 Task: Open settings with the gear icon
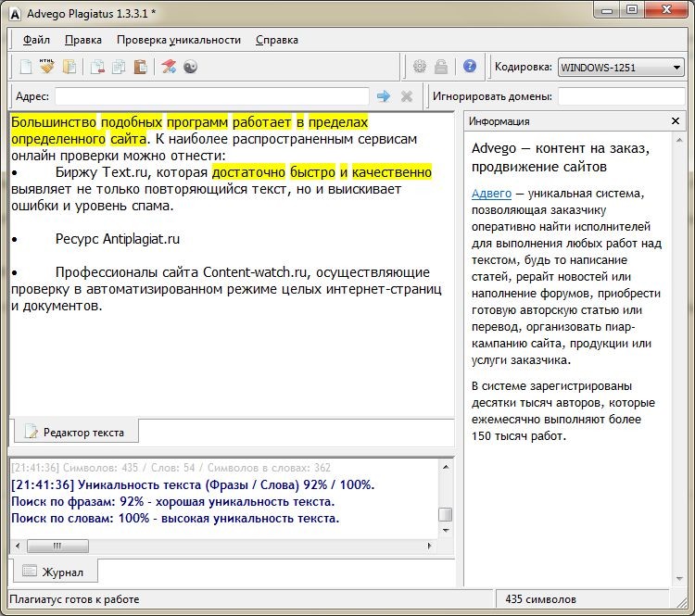pyautogui.click(x=420, y=67)
